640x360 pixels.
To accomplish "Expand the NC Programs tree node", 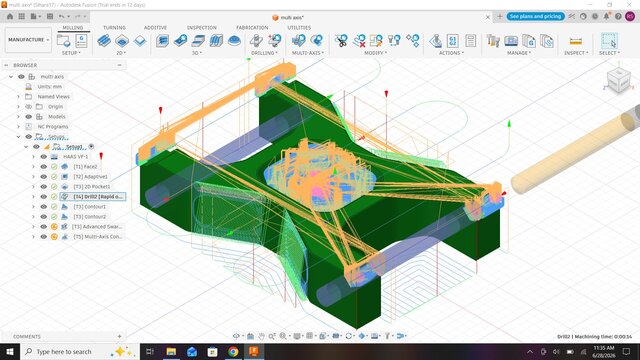I will pos(18,127).
